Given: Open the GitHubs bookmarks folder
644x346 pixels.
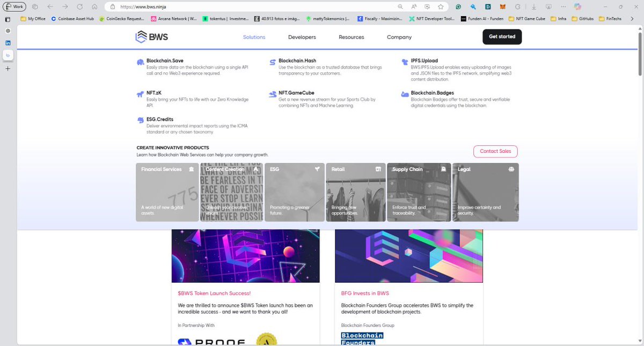Looking at the screenshot, I should pyautogui.click(x=583, y=18).
